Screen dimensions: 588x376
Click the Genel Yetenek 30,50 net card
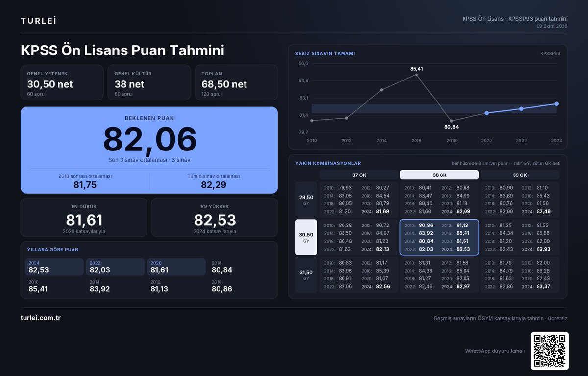tap(62, 82)
